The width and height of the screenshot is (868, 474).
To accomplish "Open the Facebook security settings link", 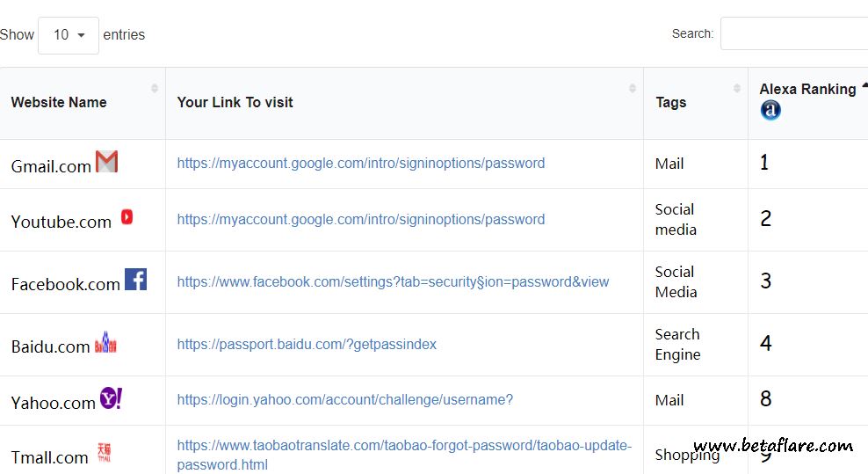I will coord(393,282).
